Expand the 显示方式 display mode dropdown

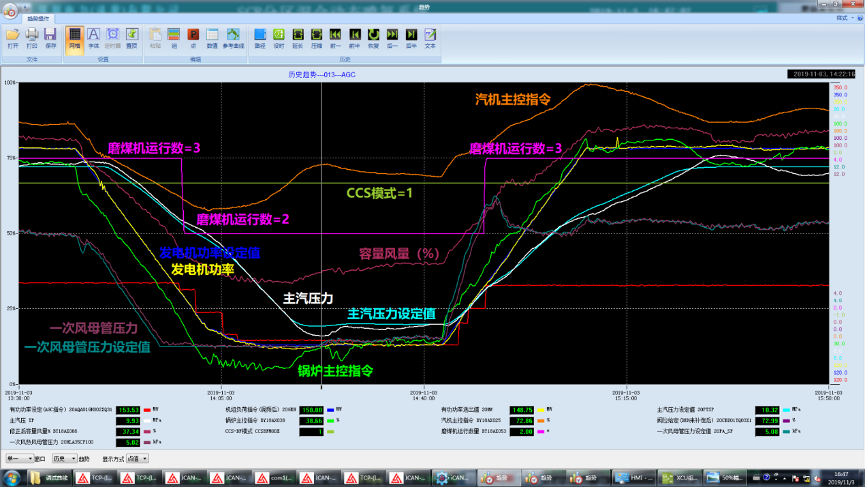139,458
